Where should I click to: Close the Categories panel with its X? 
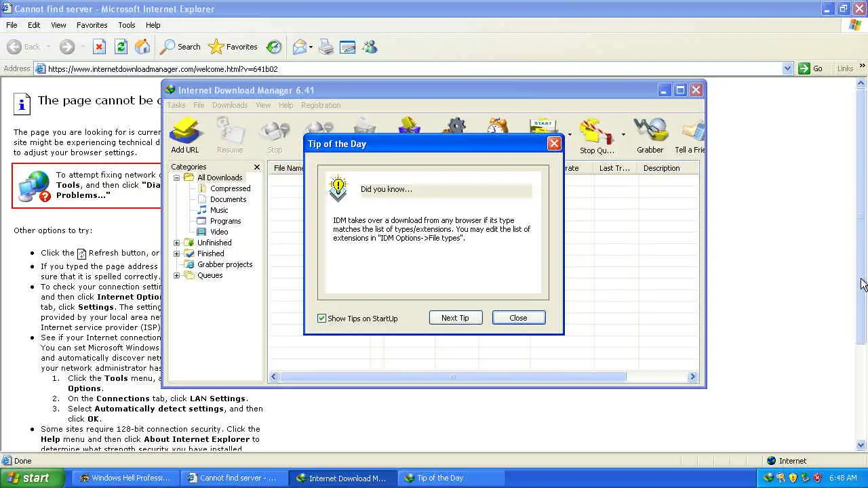tap(257, 167)
